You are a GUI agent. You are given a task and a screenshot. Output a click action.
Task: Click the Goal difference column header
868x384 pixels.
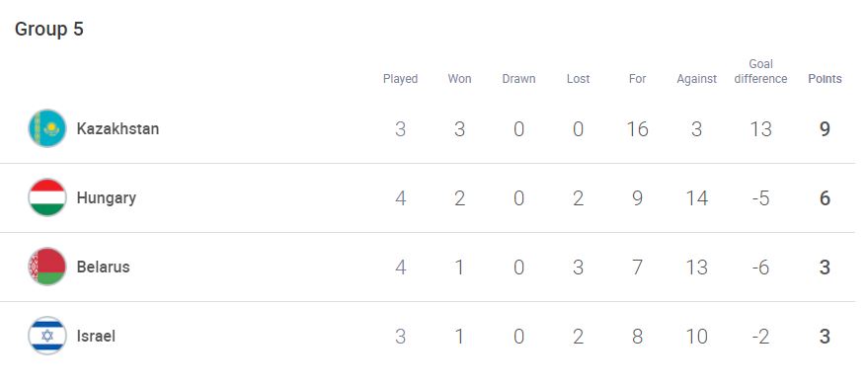pos(760,71)
